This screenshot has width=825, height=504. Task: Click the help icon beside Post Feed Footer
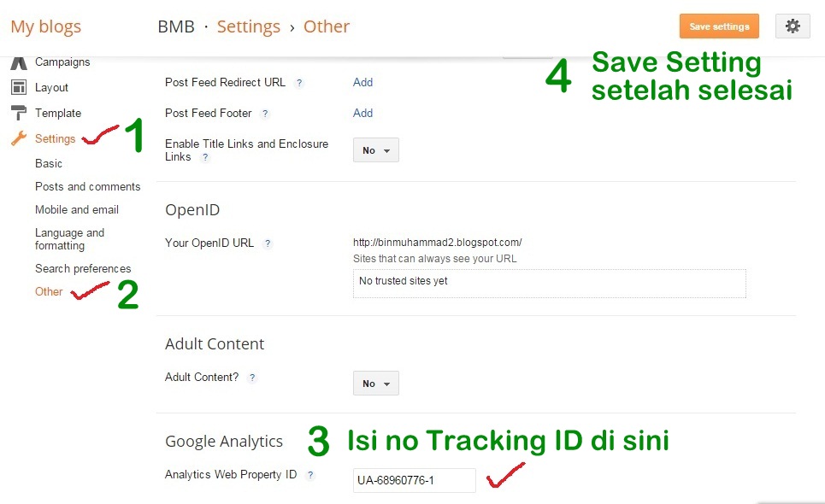(263, 113)
